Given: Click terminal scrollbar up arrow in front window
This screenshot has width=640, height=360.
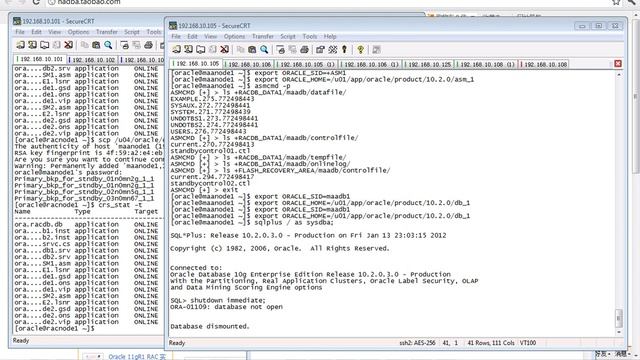Looking at the screenshot, I should coord(619,75).
